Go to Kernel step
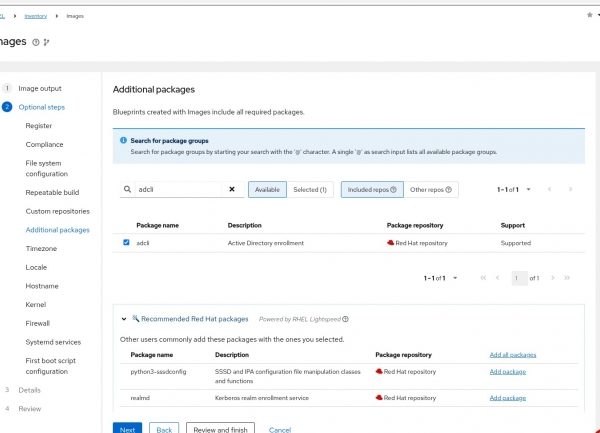600x433 pixels. 36,305
